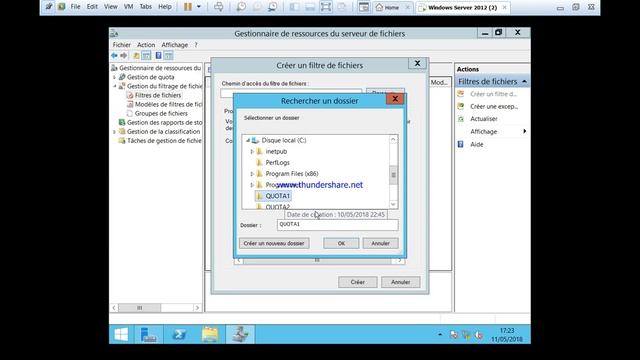The height and width of the screenshot is (360, 640).
Task: Click Créer une exception action link
Action: pos(494,107)
